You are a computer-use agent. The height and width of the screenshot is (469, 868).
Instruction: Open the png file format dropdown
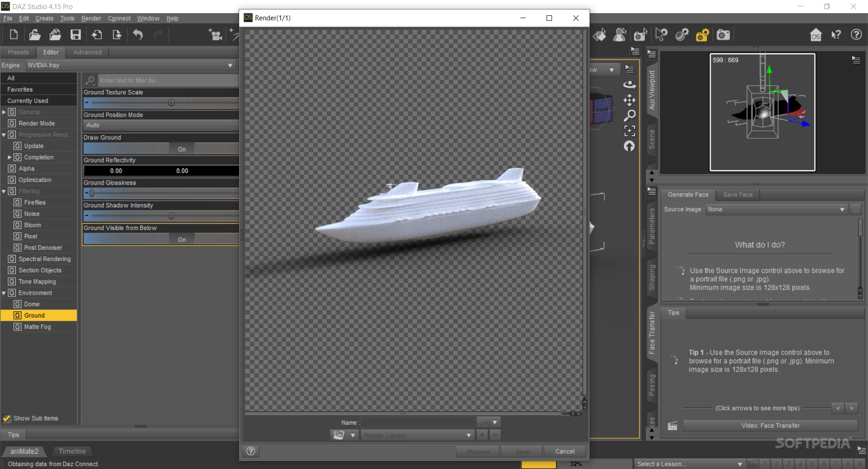tap(488, 422)
